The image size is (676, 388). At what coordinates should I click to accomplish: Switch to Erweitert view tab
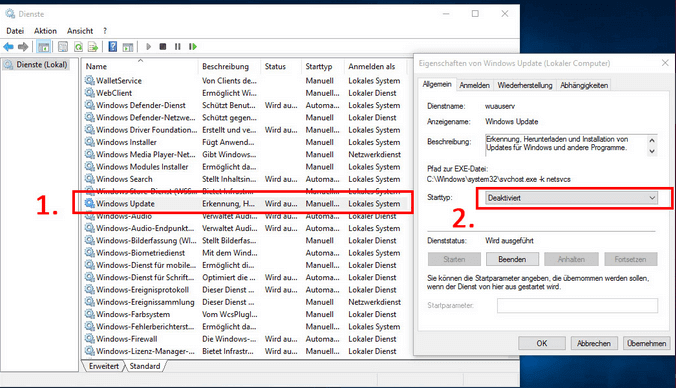pyautogui.click(x=103, y=366)
